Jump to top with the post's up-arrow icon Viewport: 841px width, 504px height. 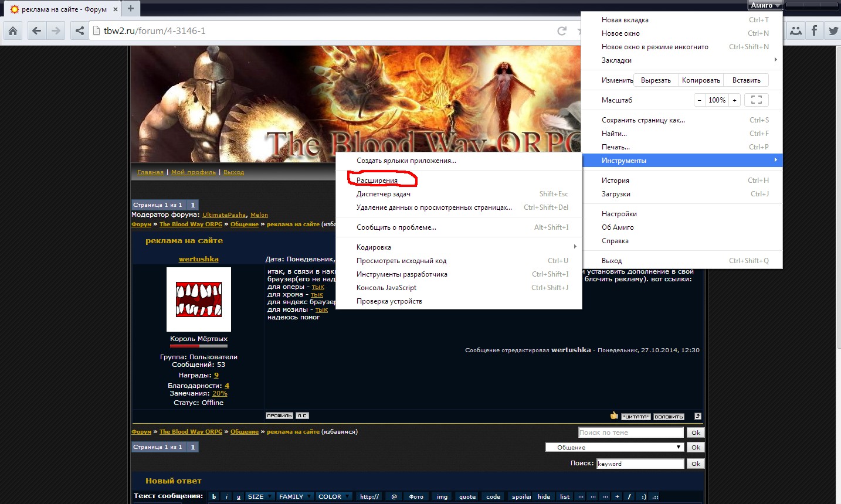(x=698, y=416)
